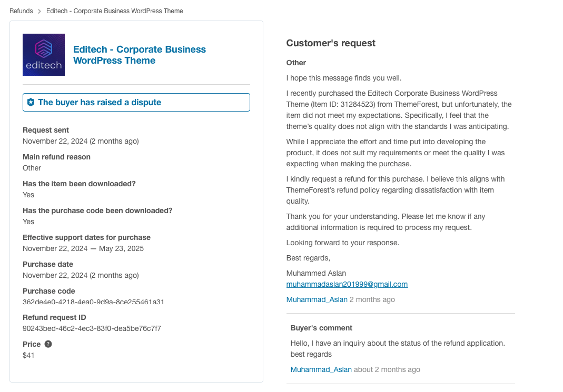Click the dispute shield icon
Viewport: 563px width, 392px height.
tap(31, 102)
